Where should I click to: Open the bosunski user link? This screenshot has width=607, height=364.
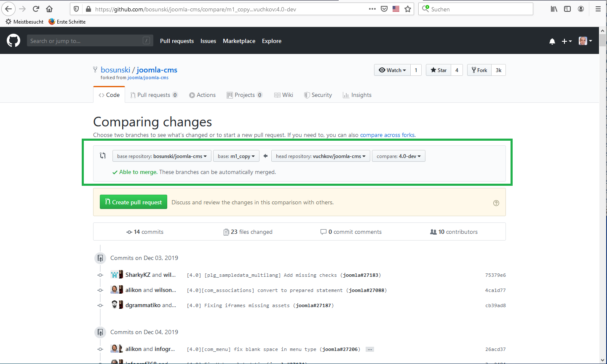(115, 70)
